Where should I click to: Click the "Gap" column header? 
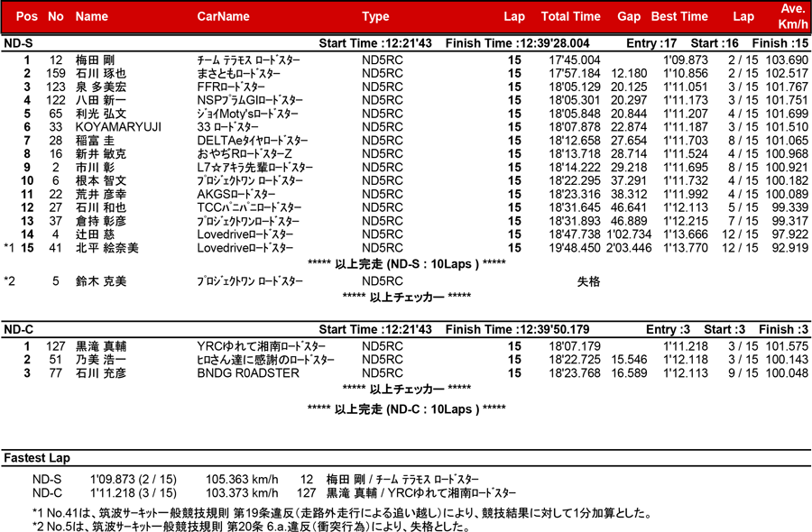[629, 16]
